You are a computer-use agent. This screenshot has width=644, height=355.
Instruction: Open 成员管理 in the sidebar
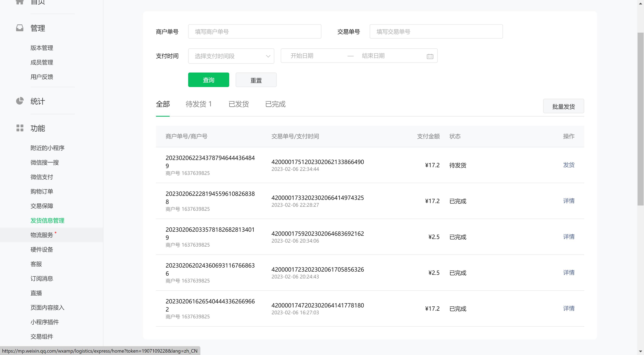pyautogui.click(x=42, y=62)
